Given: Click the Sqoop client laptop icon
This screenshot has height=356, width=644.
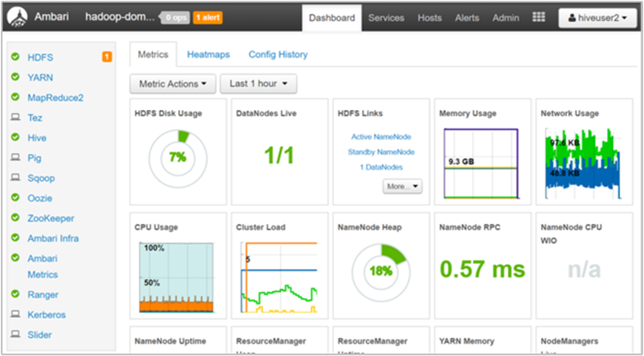Looking at the screenshot, I should click(16, 177).
